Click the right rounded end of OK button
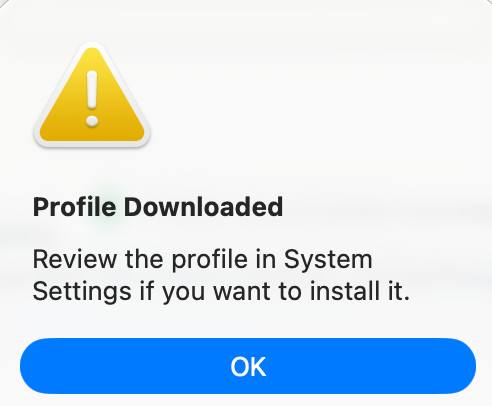 tap(459, 366)
